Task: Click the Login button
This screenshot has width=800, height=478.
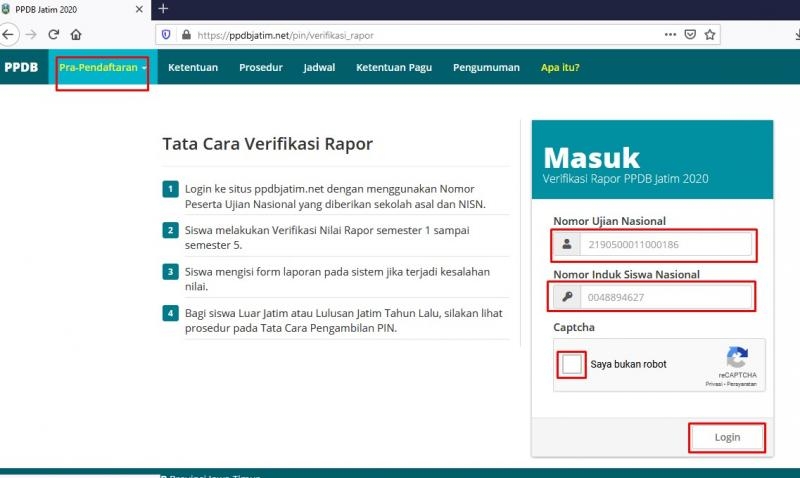Action: coord(727,437)
